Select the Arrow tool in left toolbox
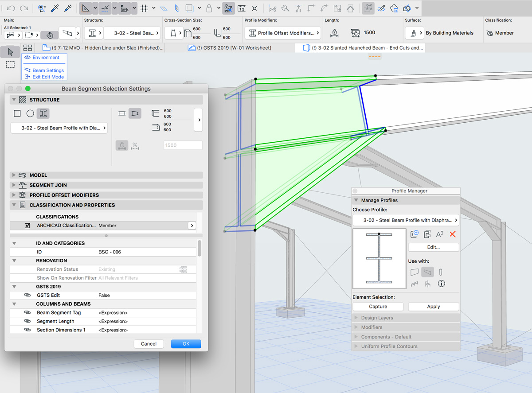This screenshot has height=393, width=532. pyautogui.click(x=10, y=52)
